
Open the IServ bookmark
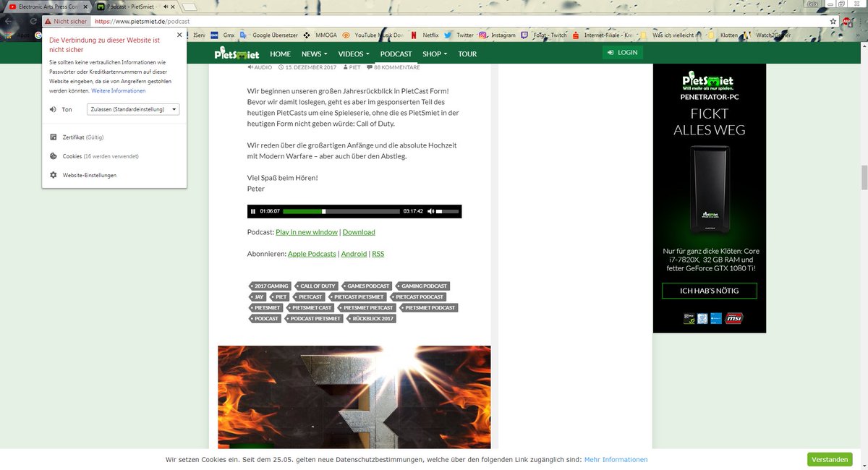[199, 35]
